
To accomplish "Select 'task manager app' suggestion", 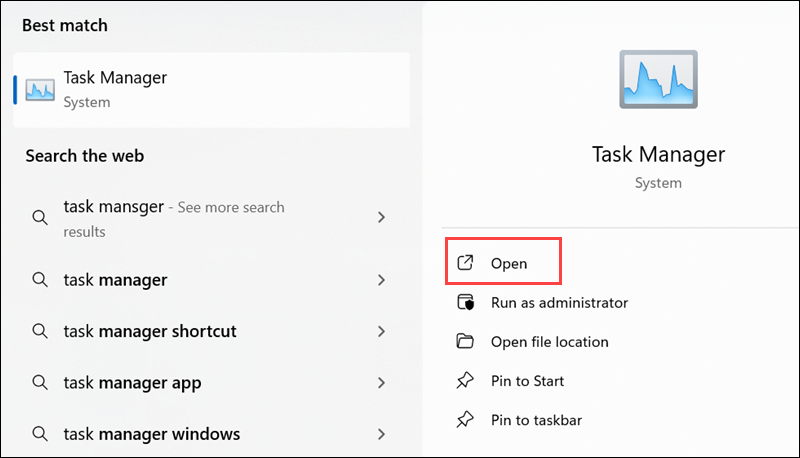I will tap(212, 383).
